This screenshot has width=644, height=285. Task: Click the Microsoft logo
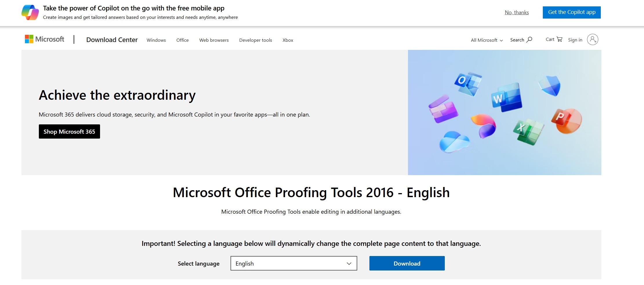[x=44, y=39]
